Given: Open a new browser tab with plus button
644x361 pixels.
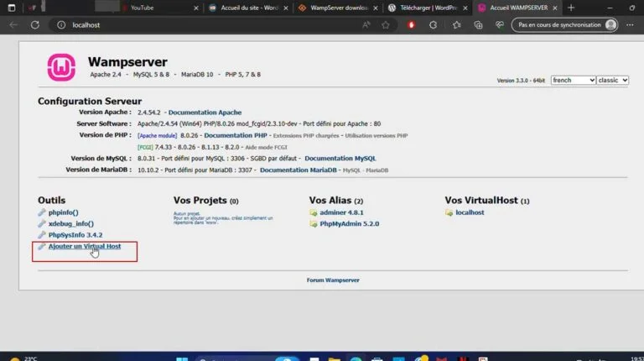Looking at the screenshot, I should tap(571, 8).
